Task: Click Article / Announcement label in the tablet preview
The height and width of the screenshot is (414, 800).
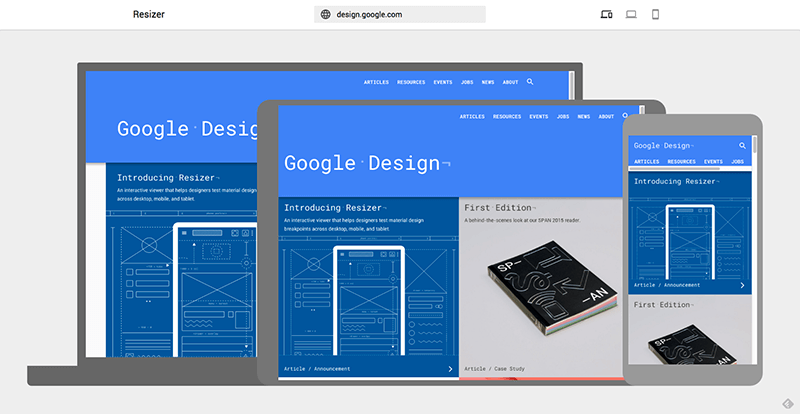Action: (317, 369)
